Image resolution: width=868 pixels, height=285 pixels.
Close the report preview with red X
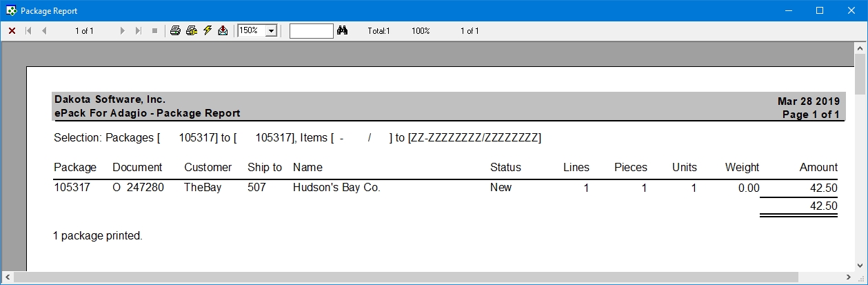(x=12, y=31)
